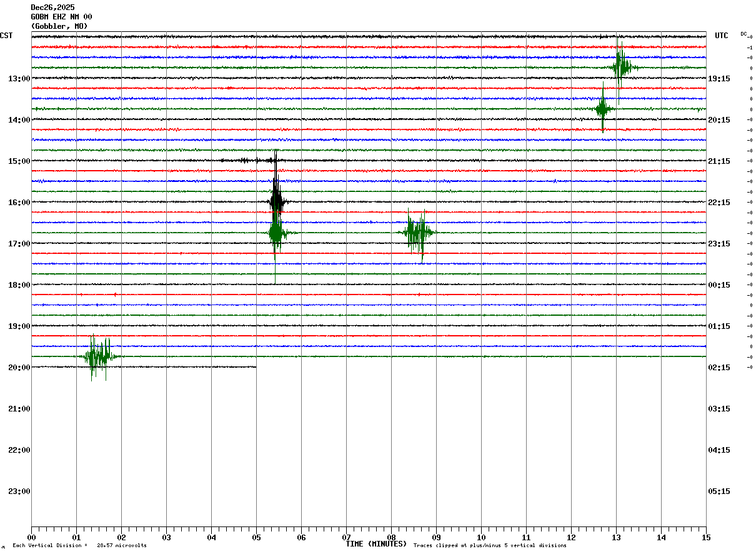The width and height of the screenshot is (756, 554).
Task: Click the 15 minute tick label
Action: point(705,537)
